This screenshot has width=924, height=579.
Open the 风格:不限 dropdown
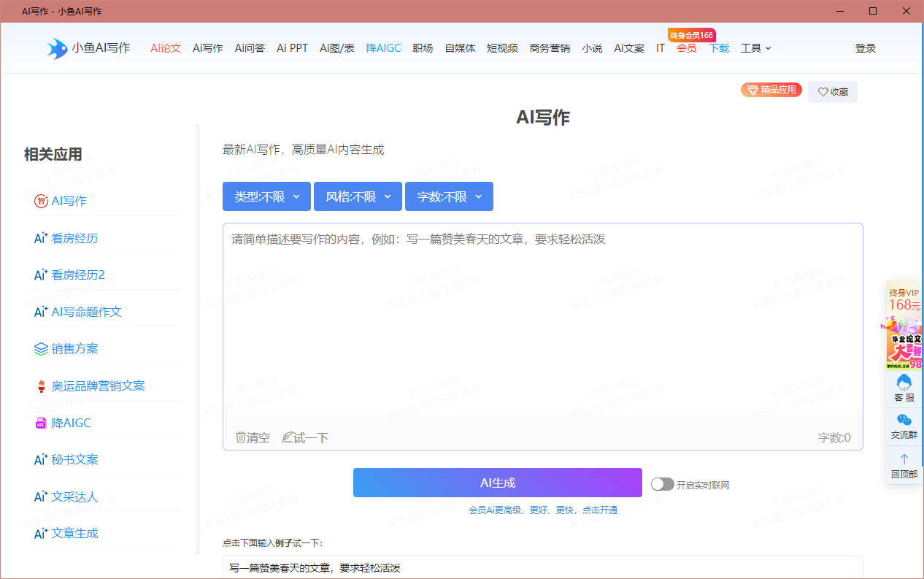pyautogui.click(x=358, y=196)
